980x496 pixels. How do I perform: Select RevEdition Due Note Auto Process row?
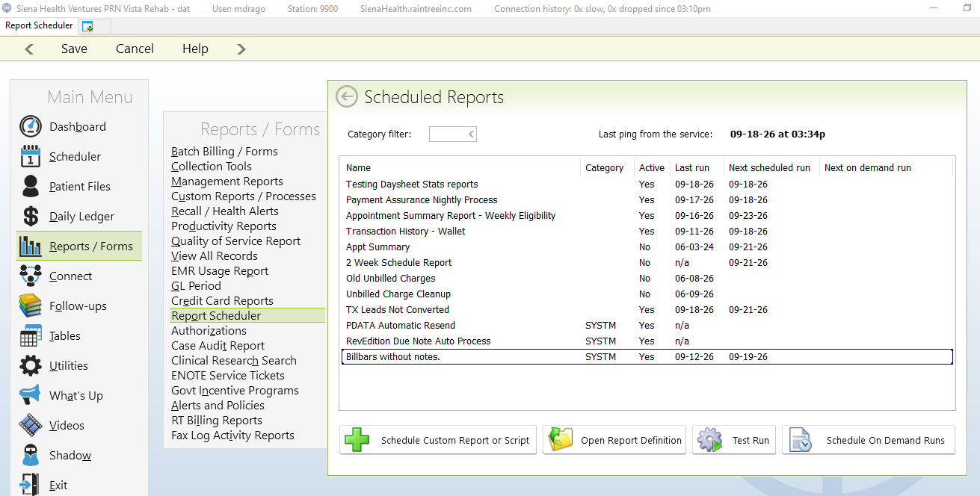[x=647, y=341]
